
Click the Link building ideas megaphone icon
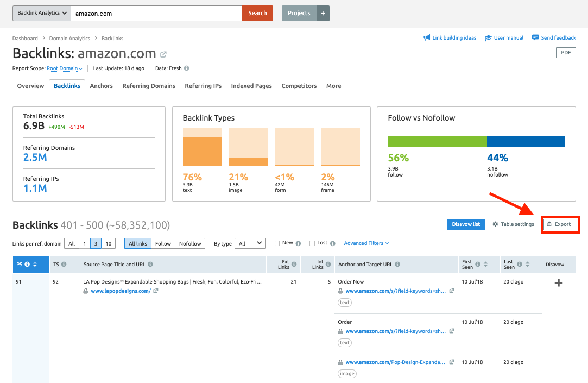[427, 38]
